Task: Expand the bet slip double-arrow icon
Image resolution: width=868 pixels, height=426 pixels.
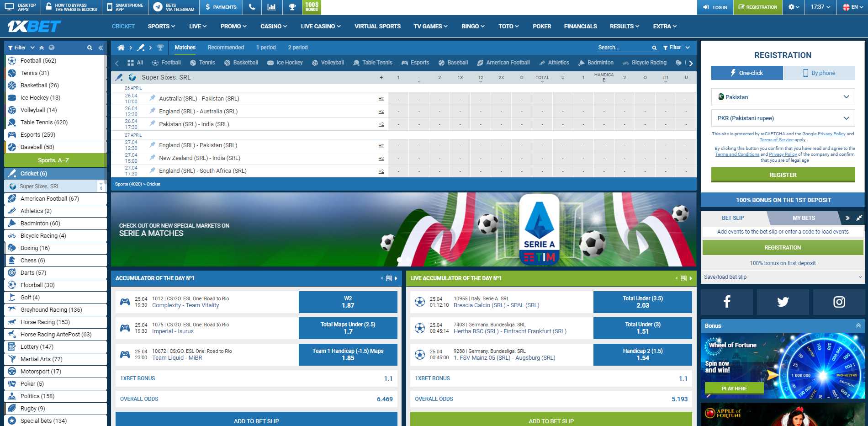Action: click(x=847, y=218)
